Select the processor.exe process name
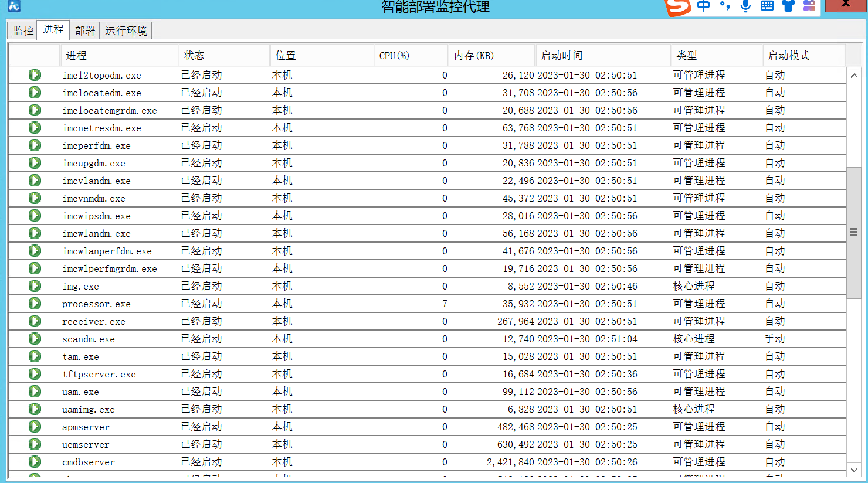 coord(96,304)
